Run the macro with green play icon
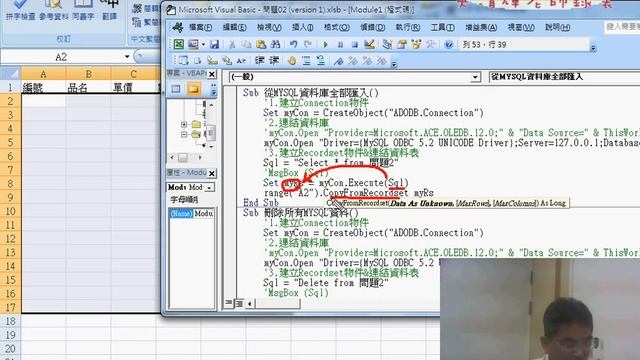The width and height of the screenshot is (640, 360). point(326,44)
